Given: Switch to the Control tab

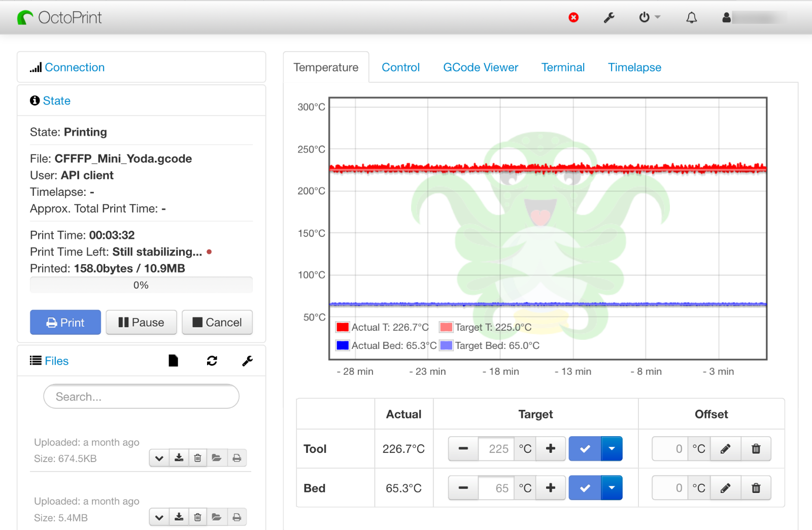Looking at the screenshot, I should 400,67.
